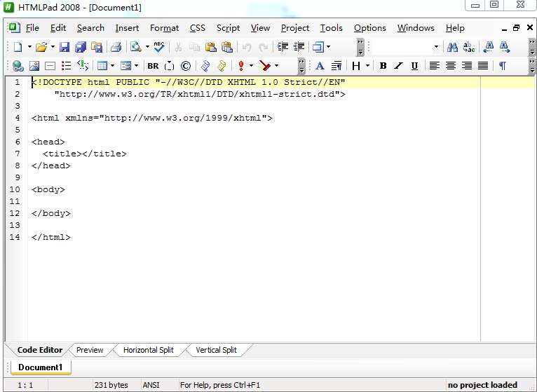Image resolution: width=537 pixels, height=392 pixels.
Task: Switch to the Horizontal Split tab
Action: 149,350
